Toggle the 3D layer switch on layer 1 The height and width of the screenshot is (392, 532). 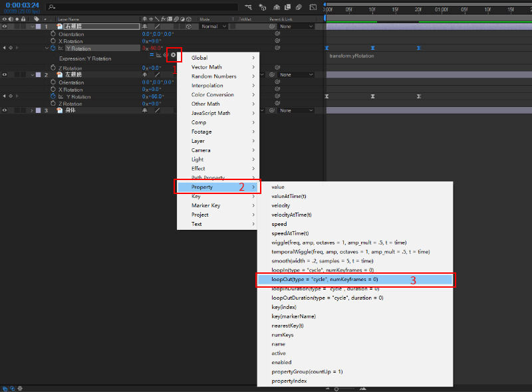(x=189, y=27)
